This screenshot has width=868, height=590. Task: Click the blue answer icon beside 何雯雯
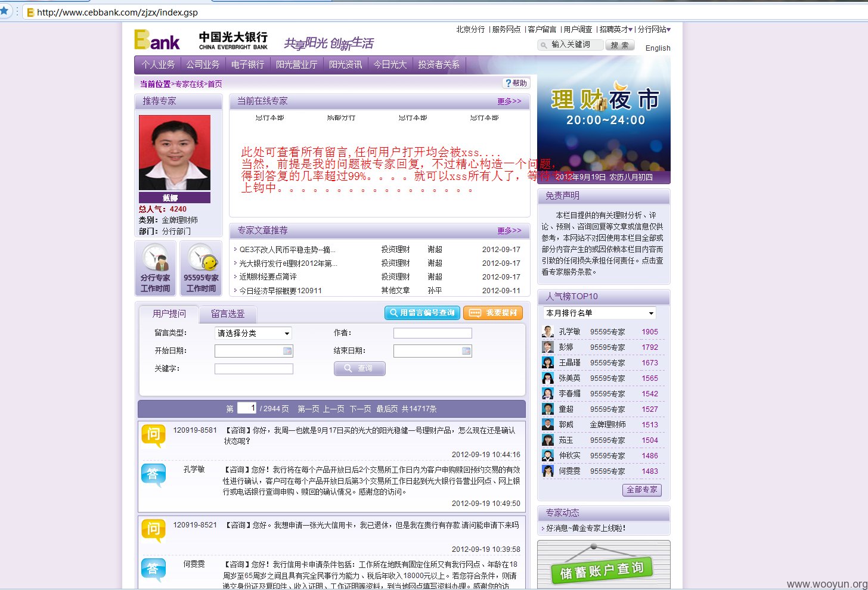coord(153,570)
